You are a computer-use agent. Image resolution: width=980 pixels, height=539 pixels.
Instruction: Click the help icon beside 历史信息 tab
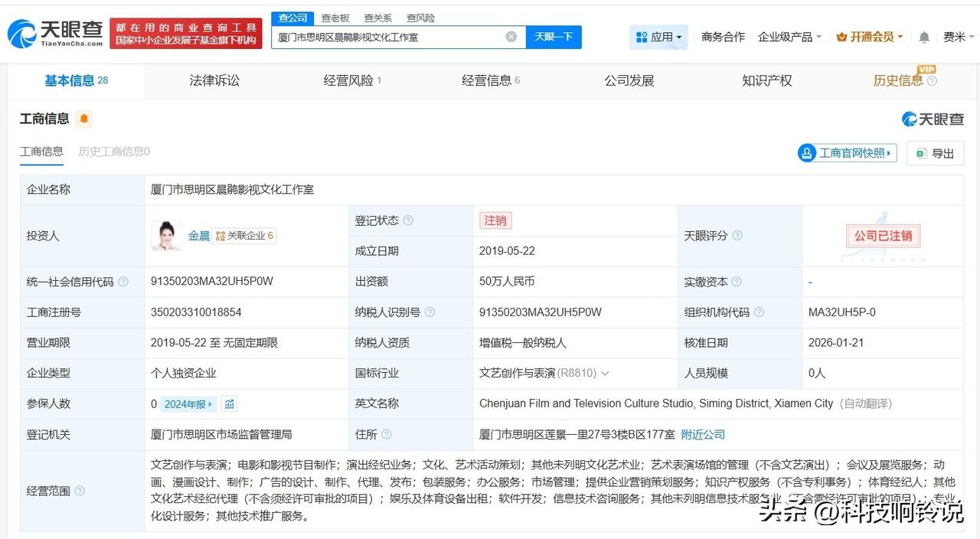(x=932, y=80)
